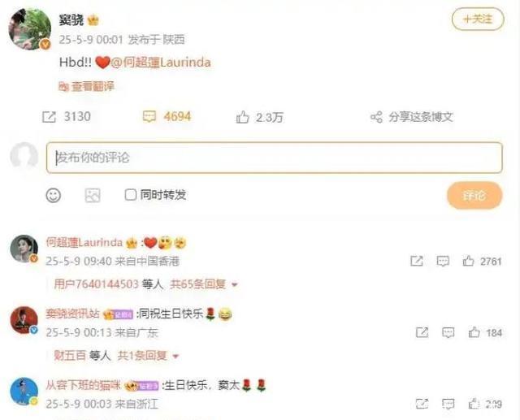This screenshot has width=520, height=420.
Task: Expand the 共65条回复 reply thread
Action: click(204, 284)
